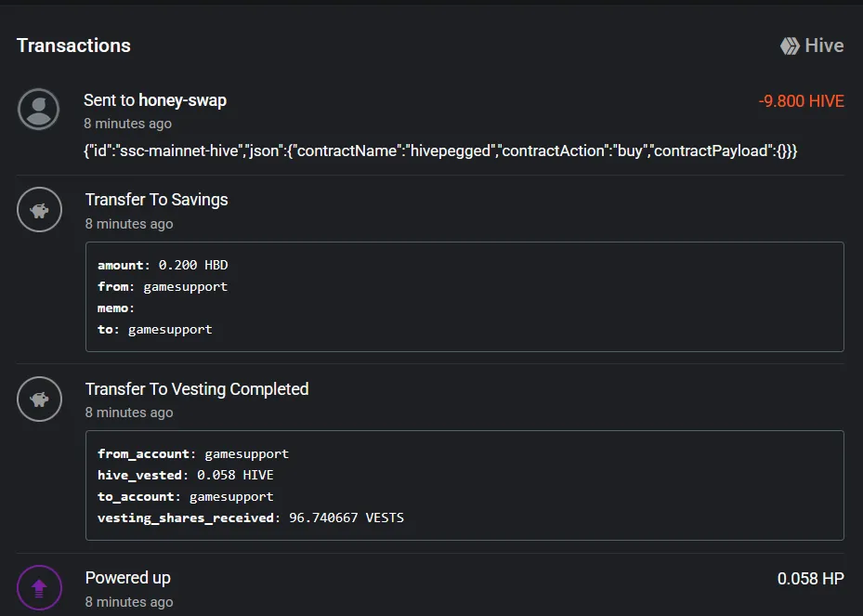Select the Transfer To Vesting Completed title
Screen dimensions: 863x616
197,389
